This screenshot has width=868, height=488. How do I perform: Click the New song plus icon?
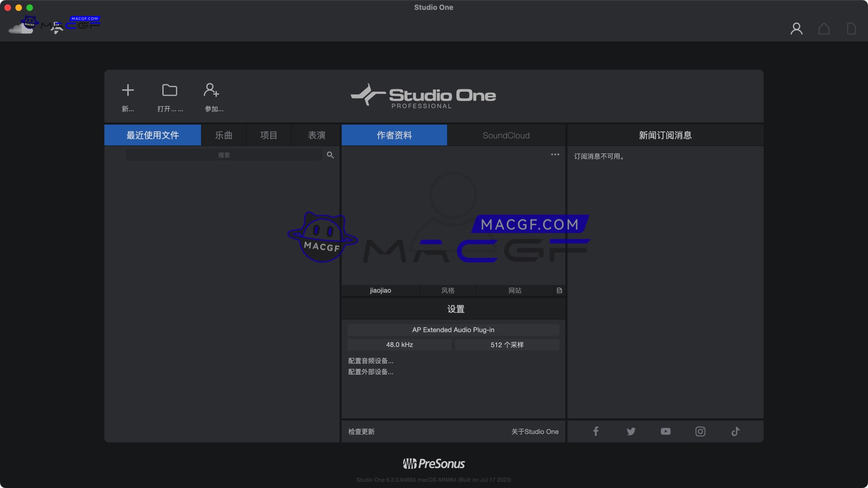tap(128, 90)
